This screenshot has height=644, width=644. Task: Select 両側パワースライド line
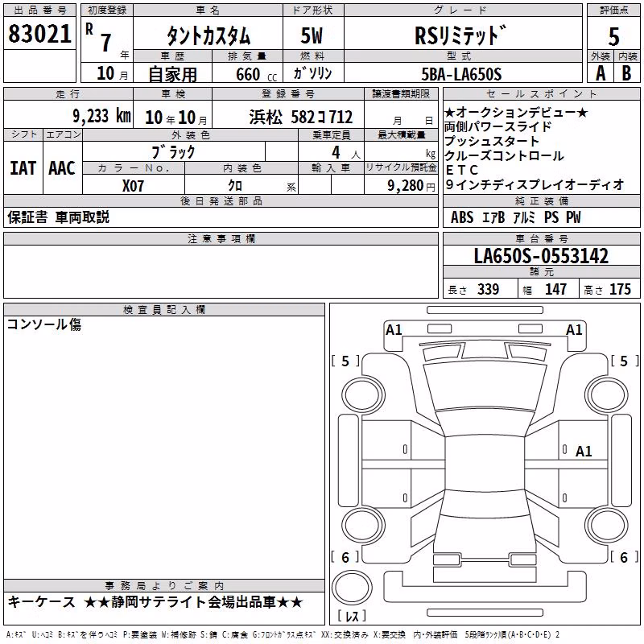[497, 127]
